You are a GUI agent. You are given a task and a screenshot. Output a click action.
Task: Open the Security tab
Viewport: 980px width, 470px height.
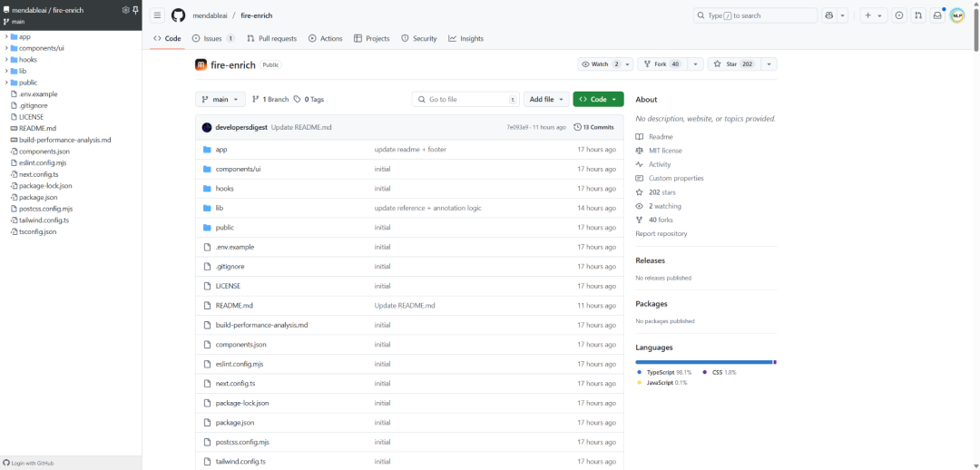(418, 39)
